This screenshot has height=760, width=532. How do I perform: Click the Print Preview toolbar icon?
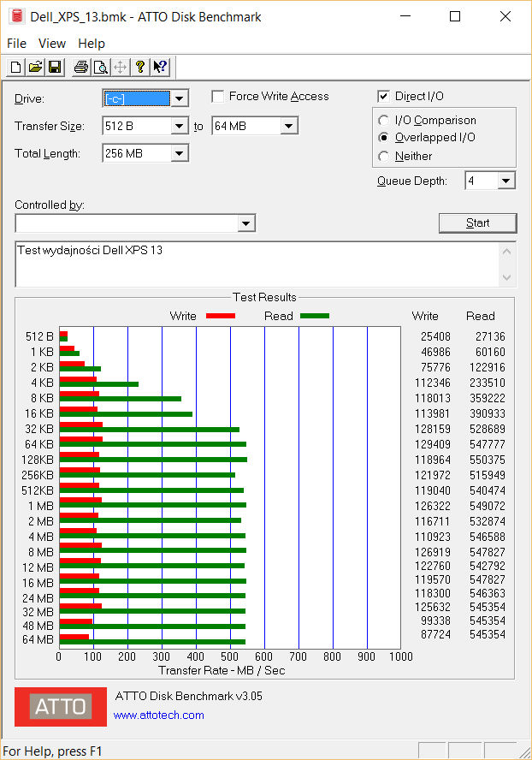coord(101,67)
